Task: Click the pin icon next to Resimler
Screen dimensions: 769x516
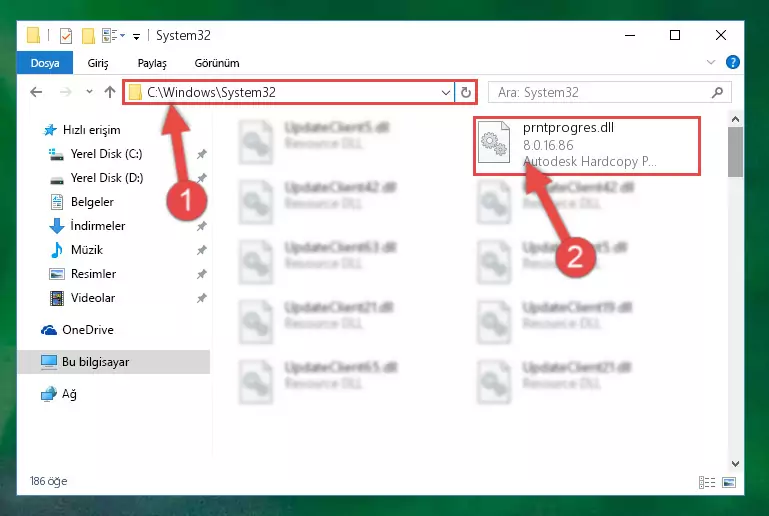Action: click(x=201, y=274)
